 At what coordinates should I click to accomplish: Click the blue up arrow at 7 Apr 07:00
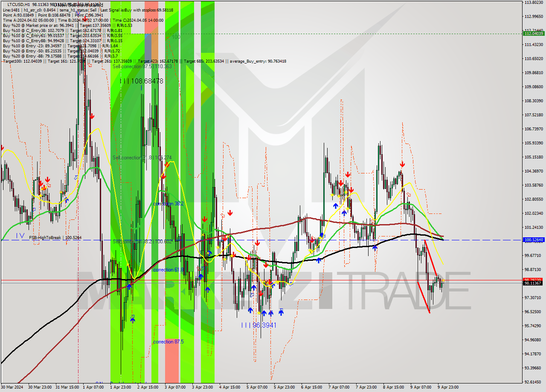[x=336, y=206]
